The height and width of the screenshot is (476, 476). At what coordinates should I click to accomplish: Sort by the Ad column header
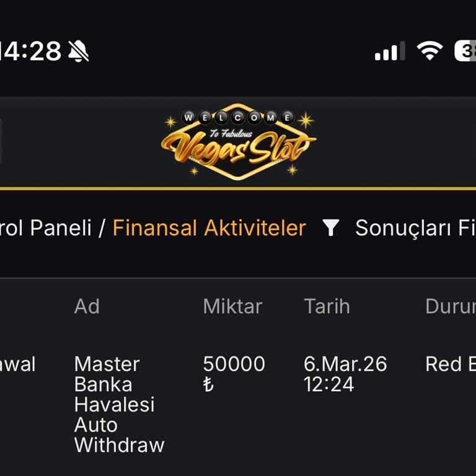pyautogui.click(x=87, y=306)
